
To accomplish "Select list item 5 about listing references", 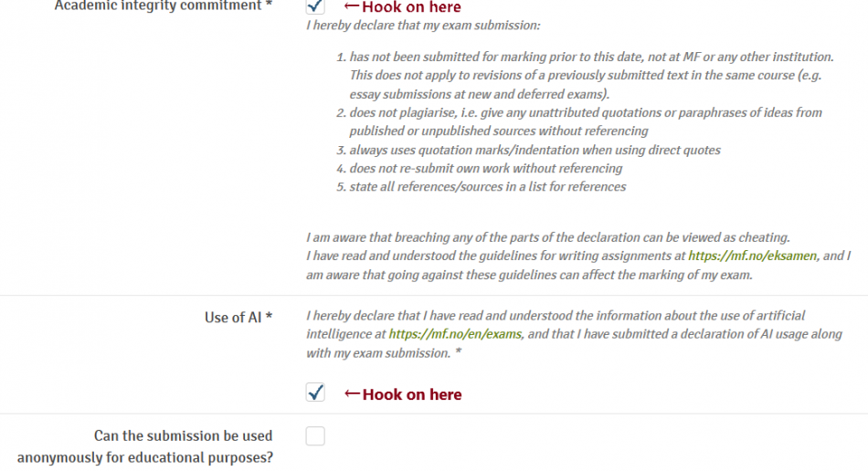I will 487,186.
